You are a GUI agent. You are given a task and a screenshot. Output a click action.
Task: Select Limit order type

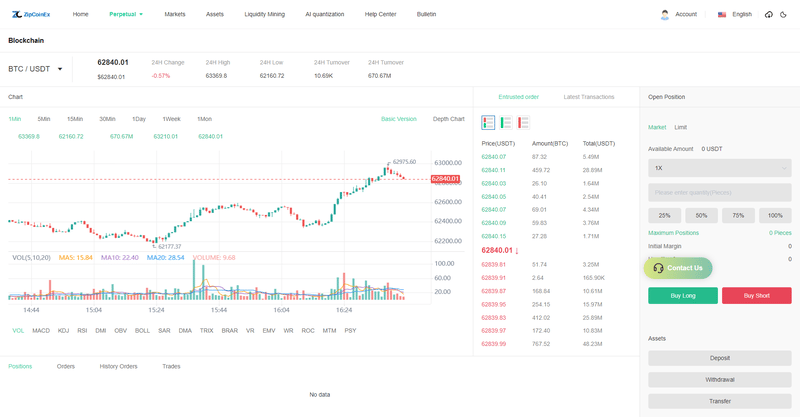(x=680, y=127)
